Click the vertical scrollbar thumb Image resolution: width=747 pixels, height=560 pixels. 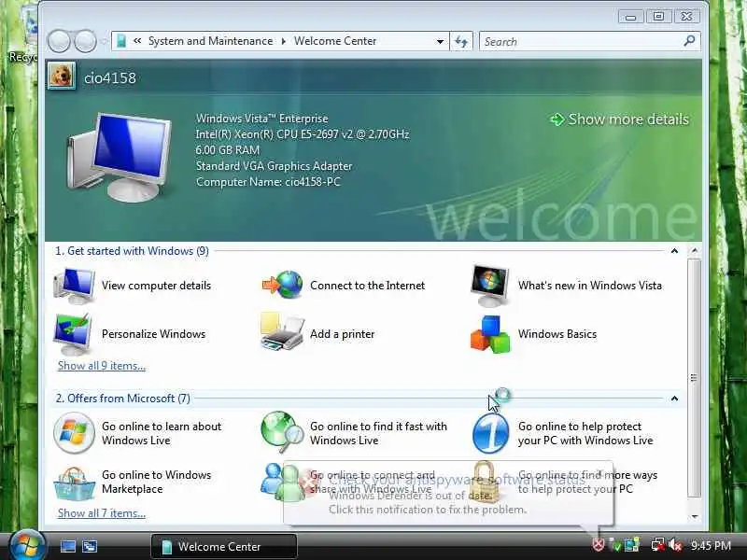(694, 378)
